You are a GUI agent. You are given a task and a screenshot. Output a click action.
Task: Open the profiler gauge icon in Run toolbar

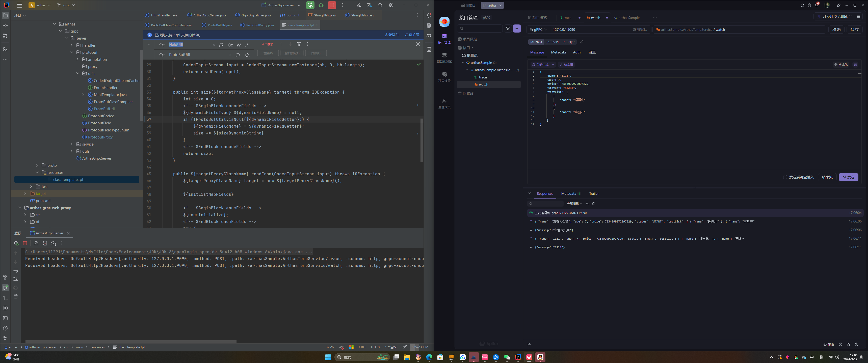point(53,243)
